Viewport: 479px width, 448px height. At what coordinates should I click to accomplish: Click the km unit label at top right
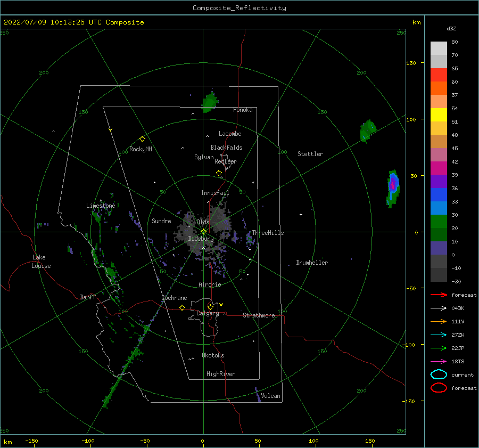pyautogui.click(x=416, y=22)
